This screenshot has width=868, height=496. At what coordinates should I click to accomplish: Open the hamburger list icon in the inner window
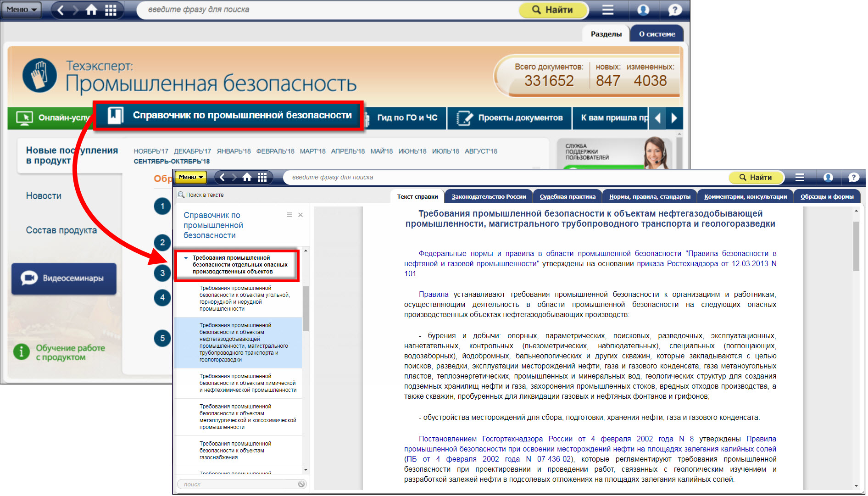click(x=800, y=178)
